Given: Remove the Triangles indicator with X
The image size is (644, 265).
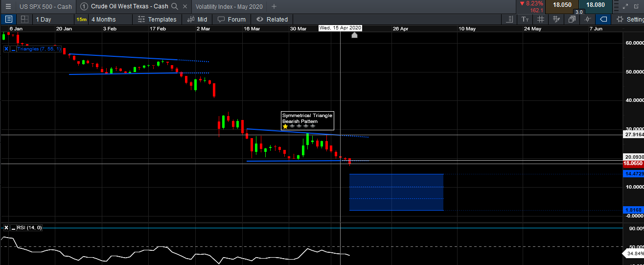Looking at the screenshot, I should (x=6, y=49).
